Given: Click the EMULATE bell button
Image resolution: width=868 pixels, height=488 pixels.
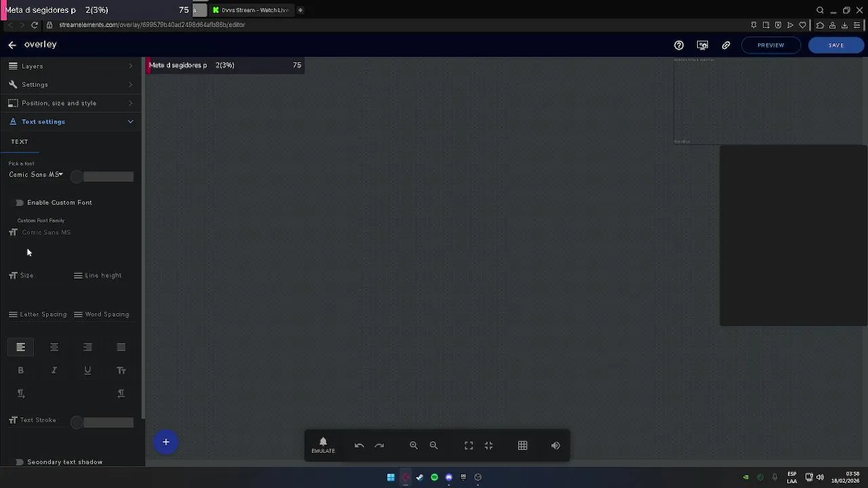Looking at the screenshot, I should (323, 445).
